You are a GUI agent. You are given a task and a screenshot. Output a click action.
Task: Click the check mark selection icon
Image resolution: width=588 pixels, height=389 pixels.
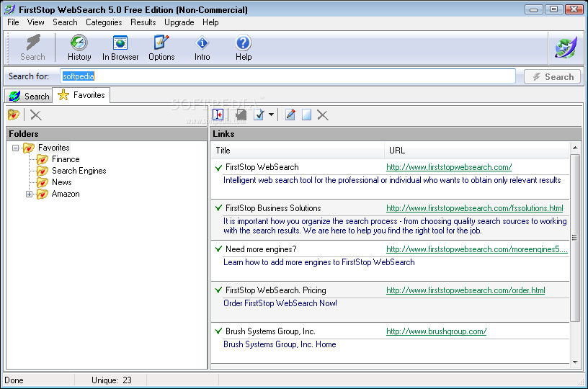pos(259,115)
